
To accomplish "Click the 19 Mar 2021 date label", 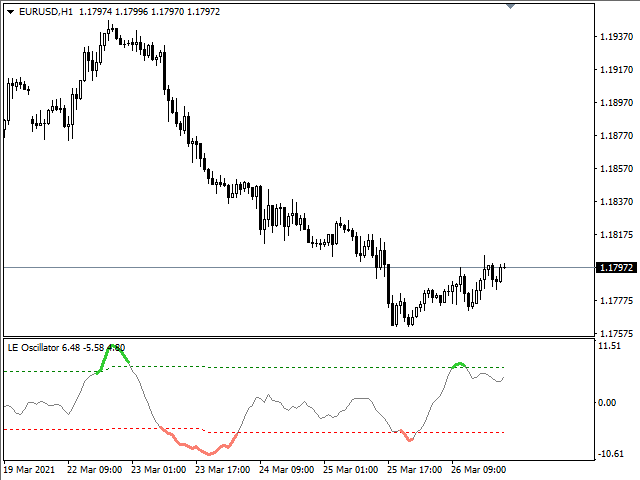I will click(x=29, y=470).
